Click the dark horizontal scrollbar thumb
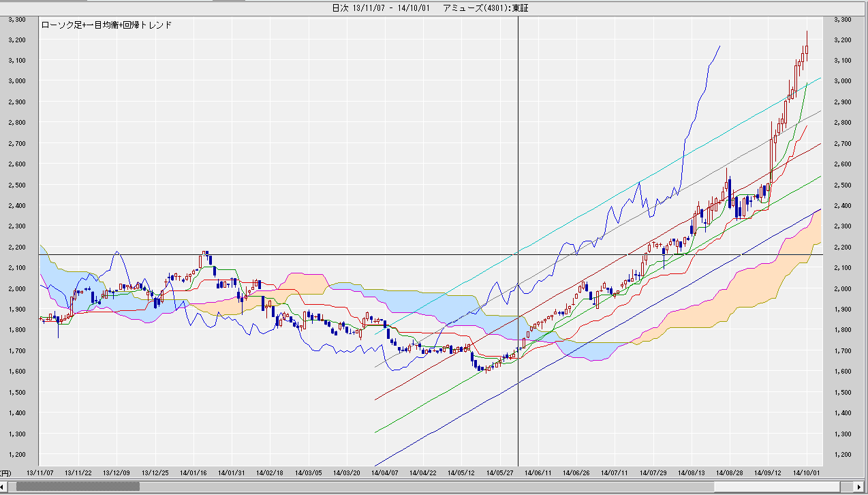The image size is (868, 495). click(78, 487)
